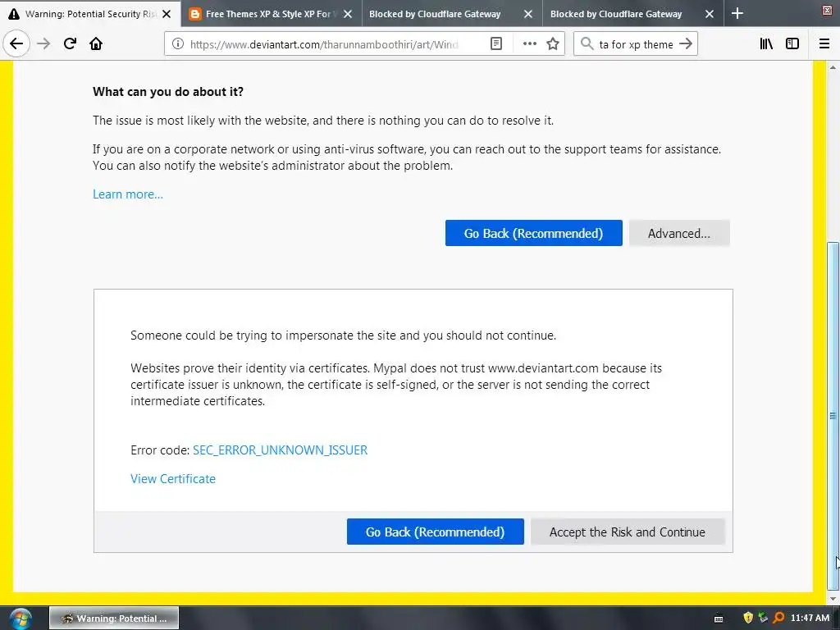The image size is (840, 630).
Task: Close the browser window with red X
Action: click(x=827, y=10)
